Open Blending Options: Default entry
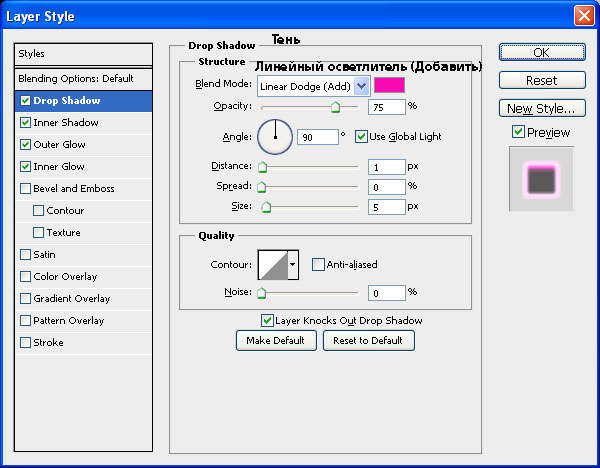This screenshot has height=468, width=600. point(83,79)
